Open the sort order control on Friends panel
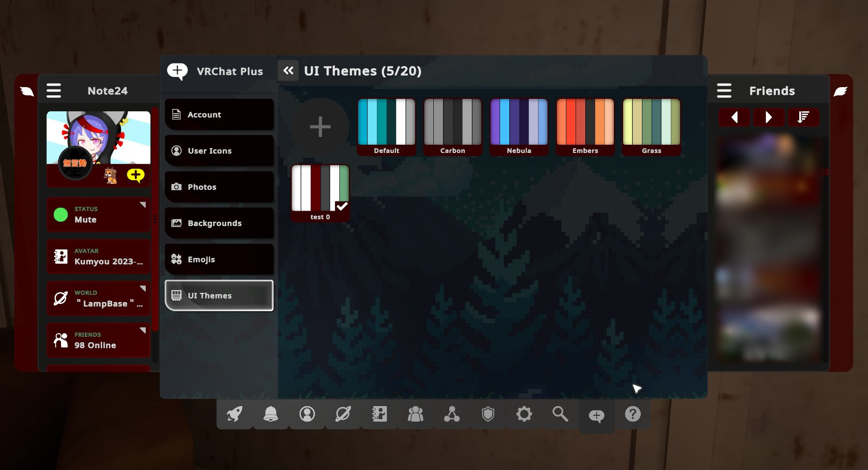 coord(804,117)
